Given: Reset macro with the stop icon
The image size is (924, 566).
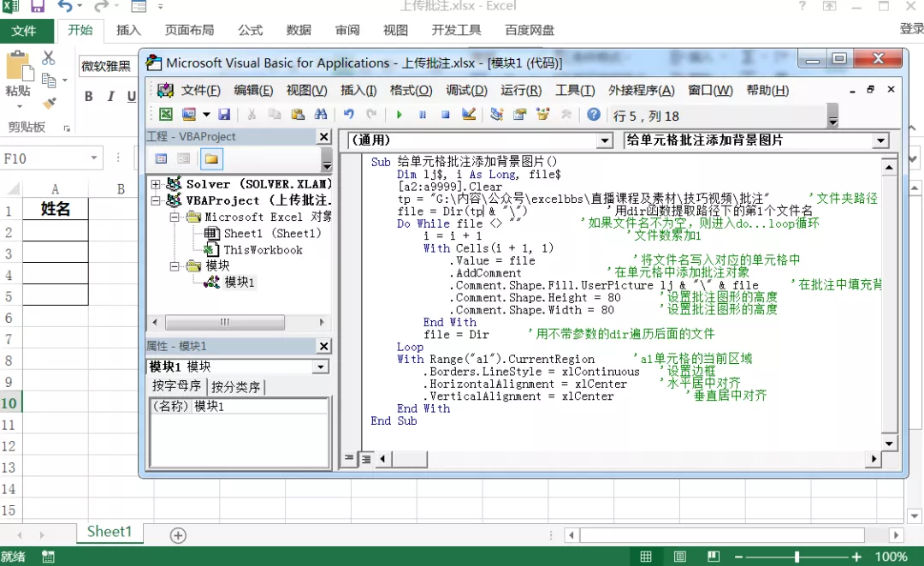Looking at the screenshot, I should point(446,115).
